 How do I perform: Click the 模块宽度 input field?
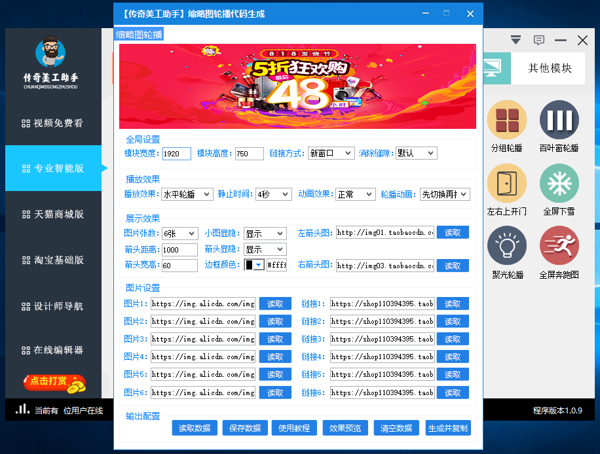coord(176,154)
